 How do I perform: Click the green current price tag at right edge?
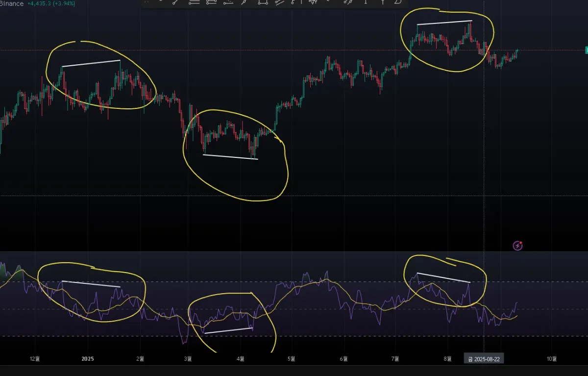tap(587, 50)
